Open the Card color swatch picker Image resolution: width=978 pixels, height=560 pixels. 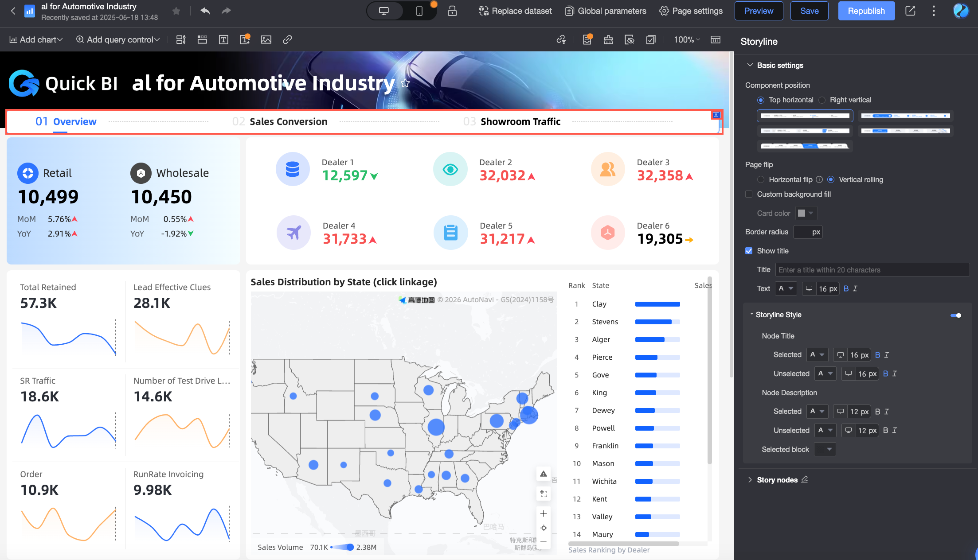tap(806, 214)
